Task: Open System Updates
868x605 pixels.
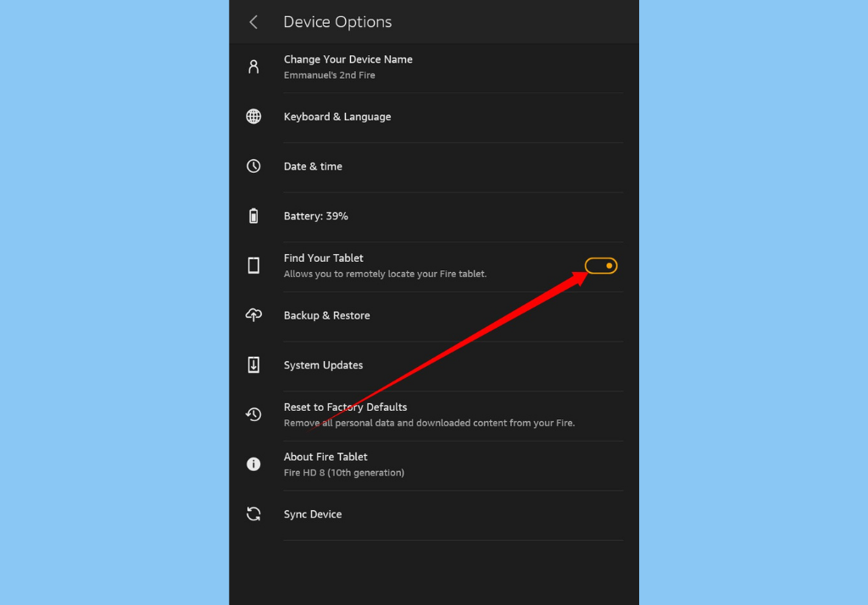Action: (434, 365)
